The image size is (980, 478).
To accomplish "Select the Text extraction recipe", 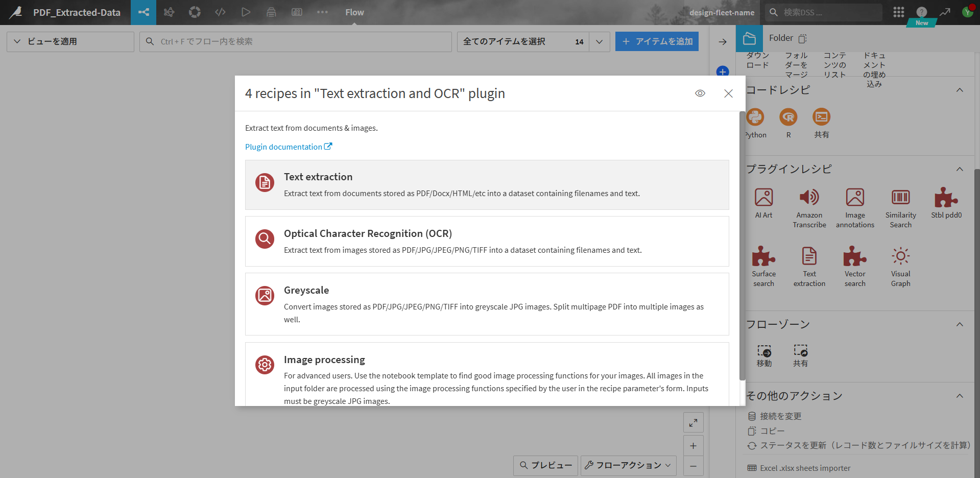I will coord(486,184).
